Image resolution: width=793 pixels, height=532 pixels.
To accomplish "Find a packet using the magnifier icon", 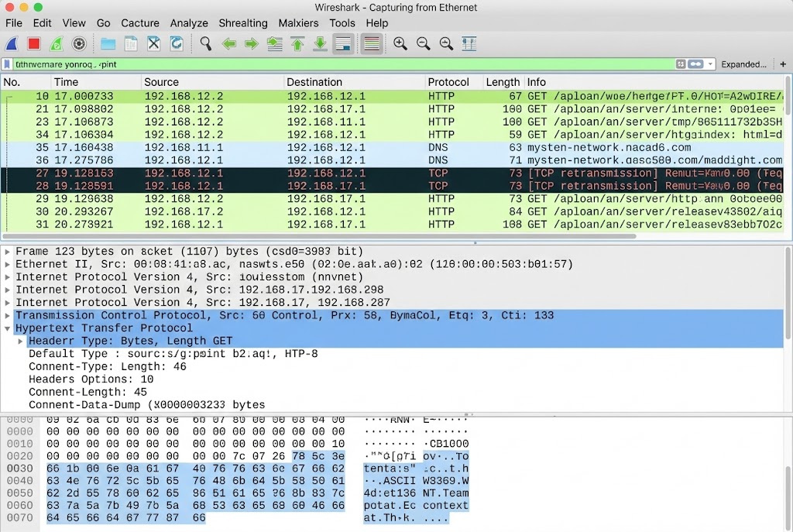I will 207,43.
